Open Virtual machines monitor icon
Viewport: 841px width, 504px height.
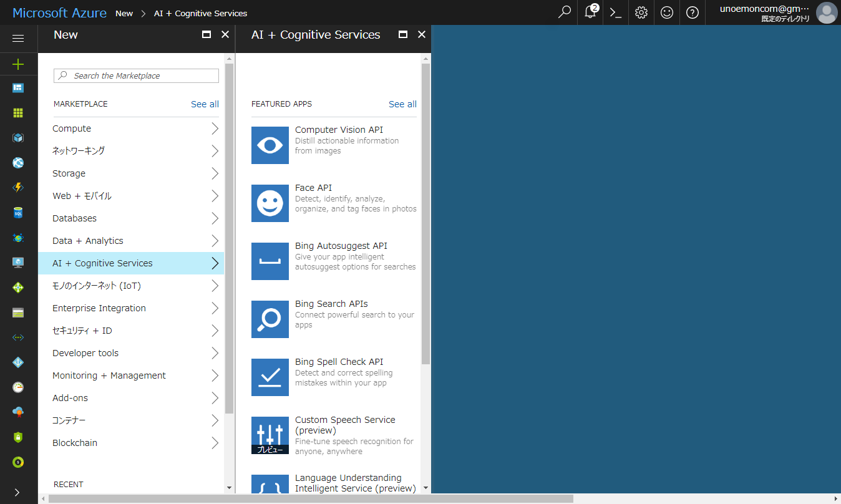coord(18,263)
